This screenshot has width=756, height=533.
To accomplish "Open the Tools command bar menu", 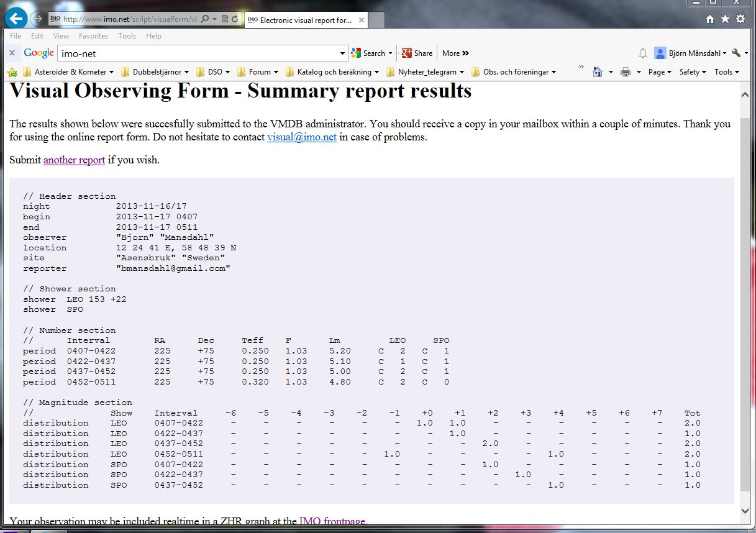I will 726,72.
